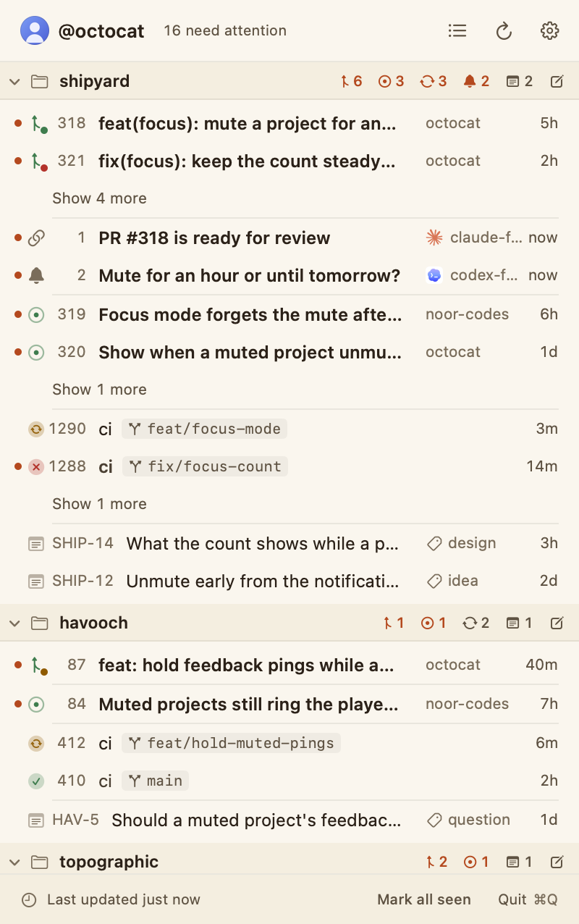This screenshot has height=924, width=579.
Task: Select the feat/focus-mode branch tag
Action: [204, 429]
